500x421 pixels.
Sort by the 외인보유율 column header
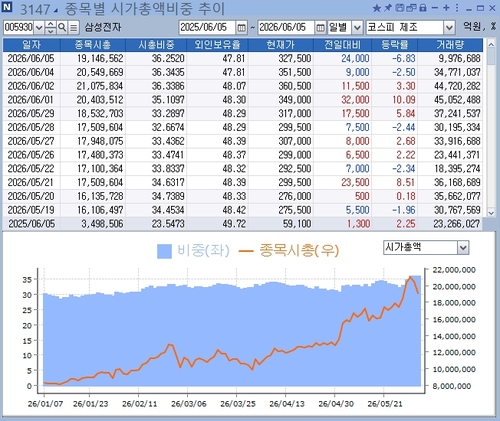217,45
